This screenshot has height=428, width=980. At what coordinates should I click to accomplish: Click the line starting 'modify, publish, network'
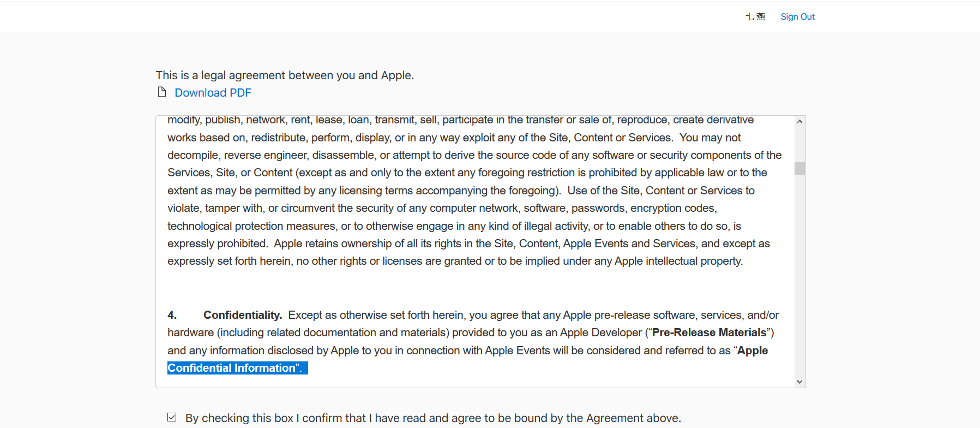tap(460, 120)
